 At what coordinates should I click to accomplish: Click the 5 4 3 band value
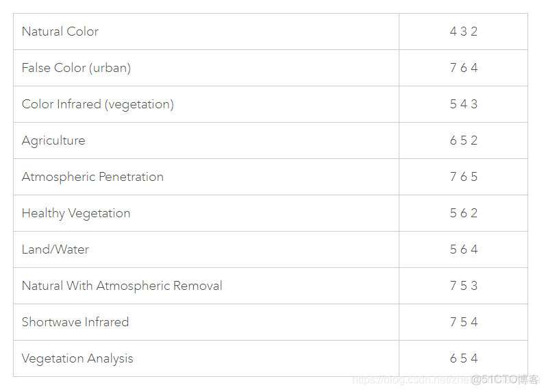[x=464, y=104]
